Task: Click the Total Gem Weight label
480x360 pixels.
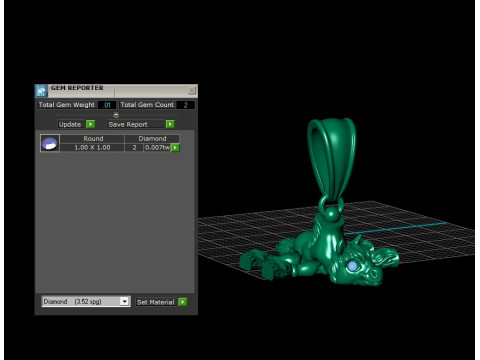Action: pyautogui.click(x=67, y=105)
